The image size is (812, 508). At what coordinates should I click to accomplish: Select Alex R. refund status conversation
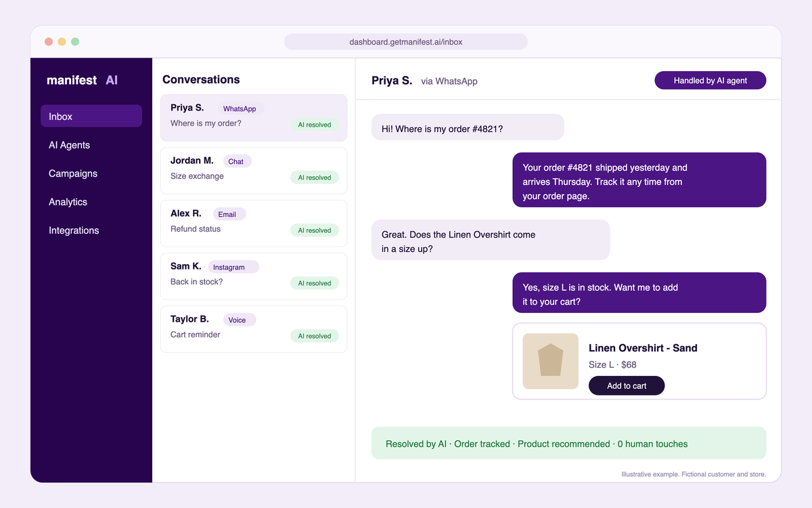pos(254,224)
